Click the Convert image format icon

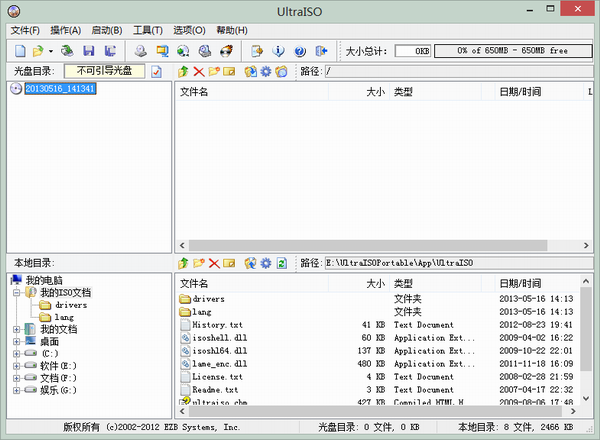(183, 51)
